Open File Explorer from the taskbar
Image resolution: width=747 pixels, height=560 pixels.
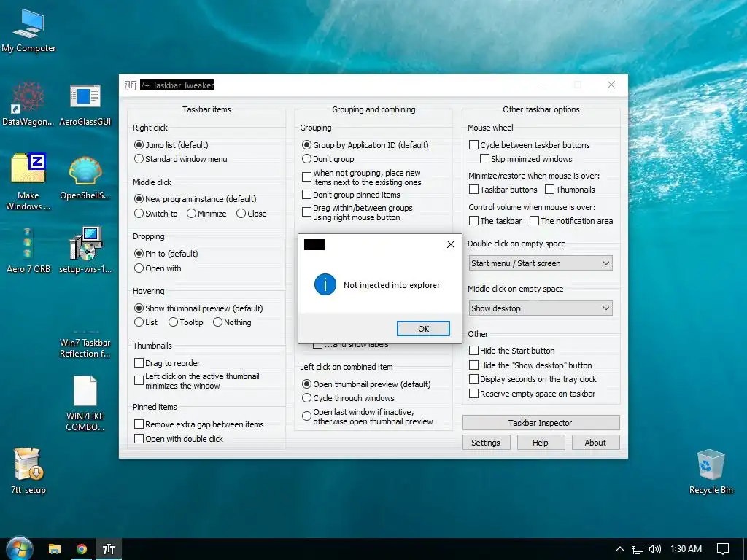pos(55,549)
